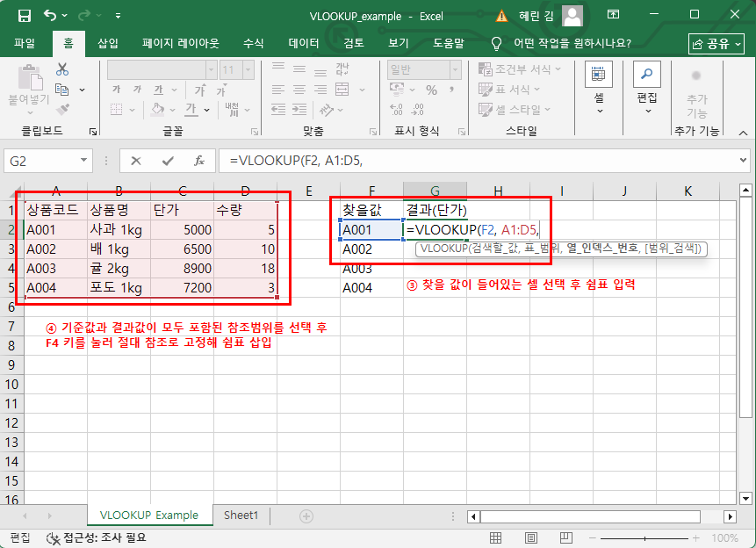The width and height of the screenshot is (756, 548).
Task: Select cell F3 containing A002
Action: (x=371, y=249)
